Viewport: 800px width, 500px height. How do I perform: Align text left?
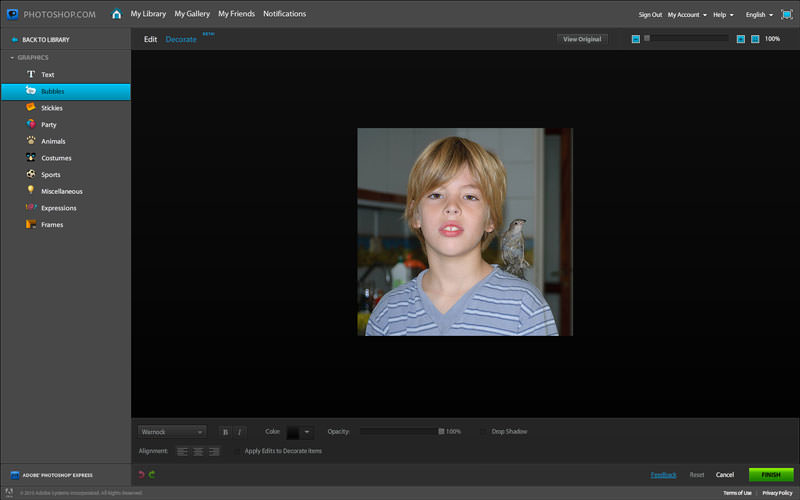click(x=182, y=452)
